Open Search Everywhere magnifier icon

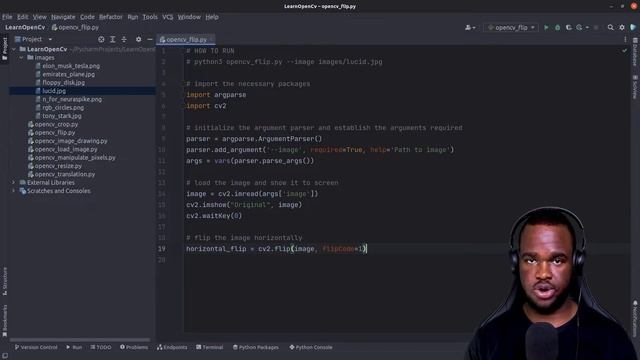610,27
